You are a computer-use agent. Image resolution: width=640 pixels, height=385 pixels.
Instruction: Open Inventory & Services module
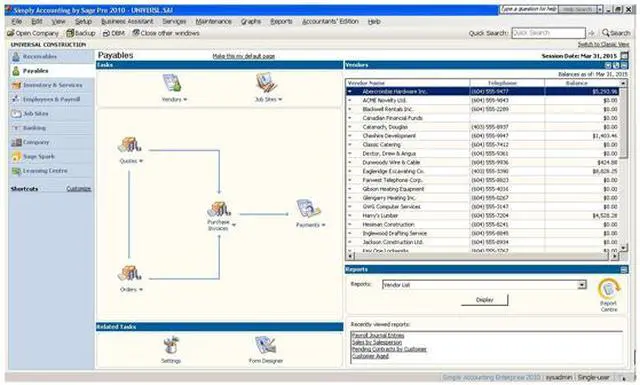(x=51, y=85)
